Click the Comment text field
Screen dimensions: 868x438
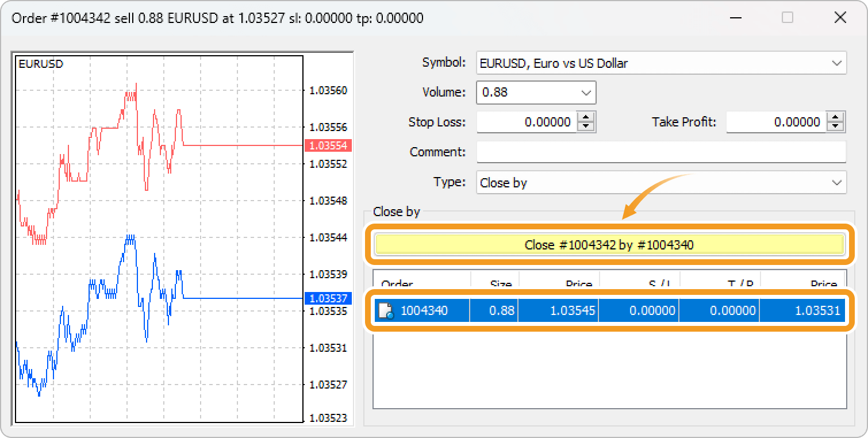click(661, 152)
